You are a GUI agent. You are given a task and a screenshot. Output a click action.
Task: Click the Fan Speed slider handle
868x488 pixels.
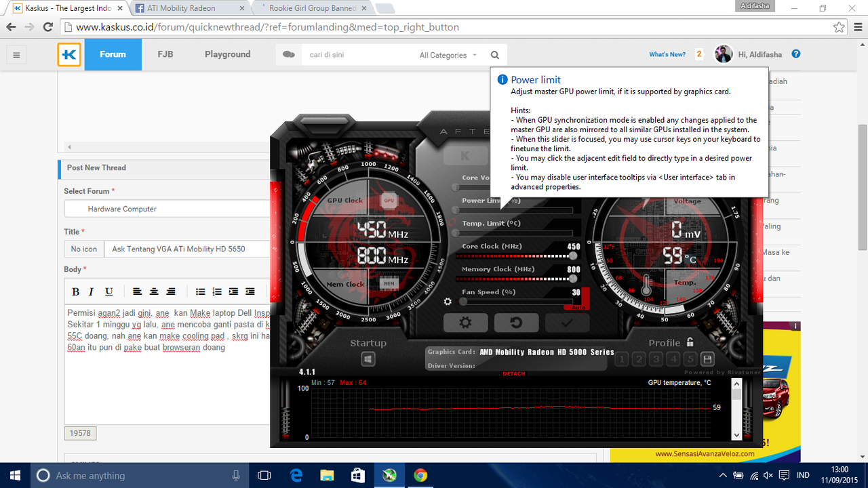pos(462,302)
